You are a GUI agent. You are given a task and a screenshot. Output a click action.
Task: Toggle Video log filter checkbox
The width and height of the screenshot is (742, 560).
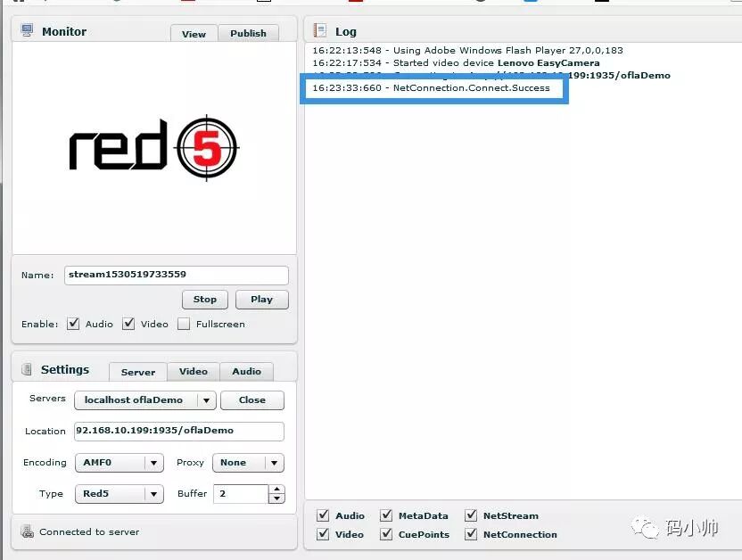[x=323, y=534]
